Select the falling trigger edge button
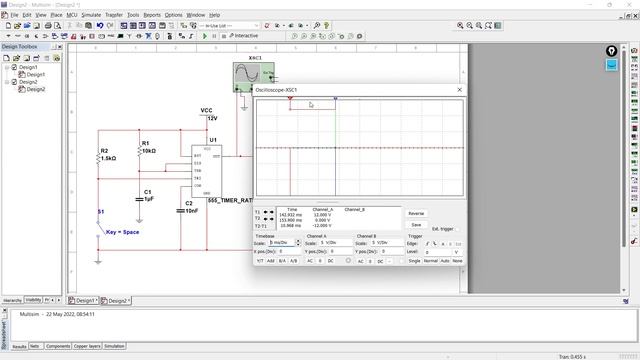 click(x=435, y=244)
